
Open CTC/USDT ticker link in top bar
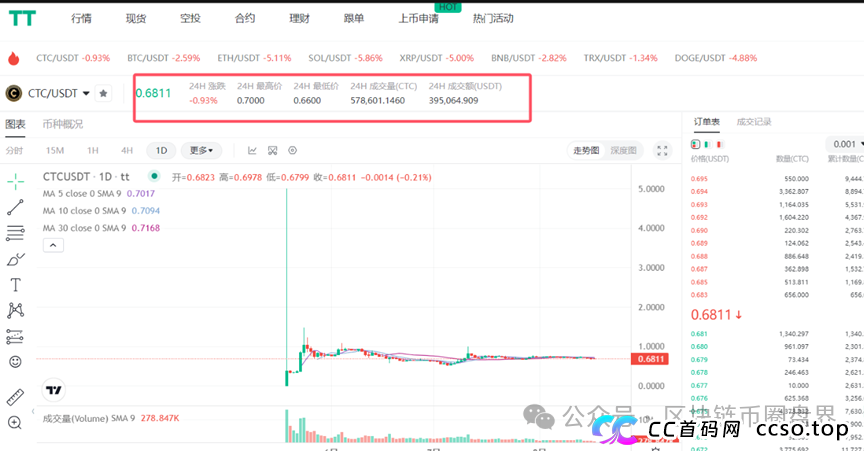(73, 58)
